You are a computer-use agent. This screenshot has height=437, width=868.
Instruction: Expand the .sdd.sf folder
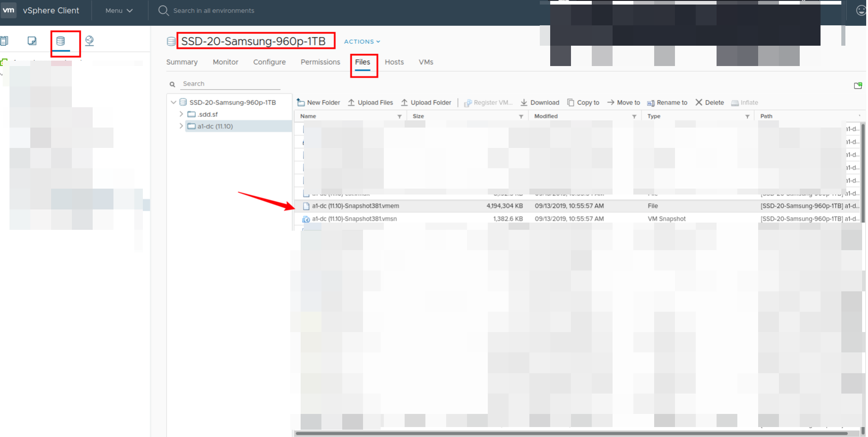pyautogui.click(x=181, y=114)
